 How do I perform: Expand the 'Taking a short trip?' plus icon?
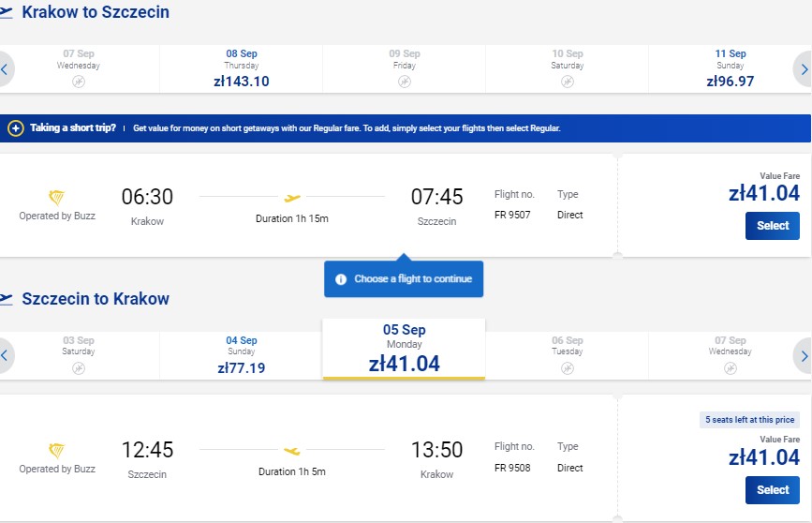16,128
